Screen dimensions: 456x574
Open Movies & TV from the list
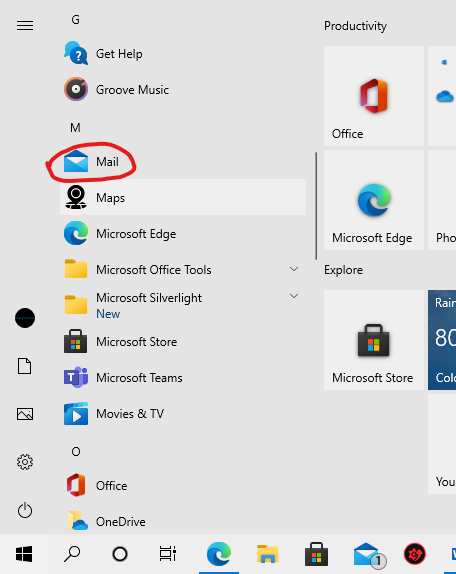183,414
